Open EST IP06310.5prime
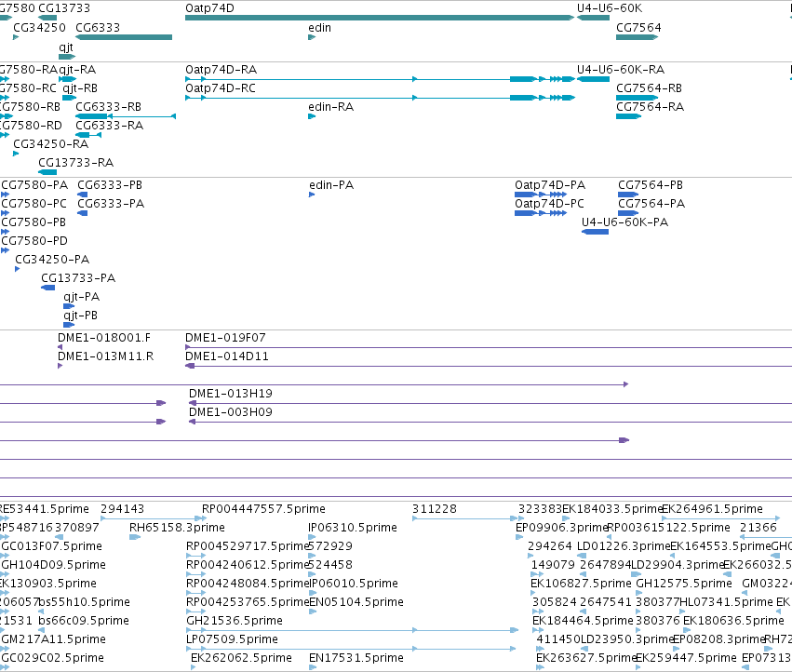 (353, 528)
